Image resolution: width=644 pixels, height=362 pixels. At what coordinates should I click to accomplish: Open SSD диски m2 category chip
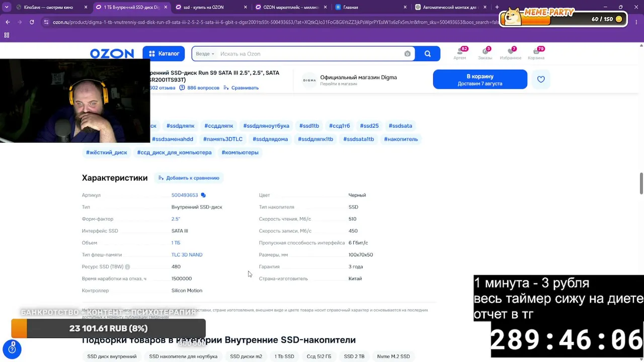tap(246, 356)
